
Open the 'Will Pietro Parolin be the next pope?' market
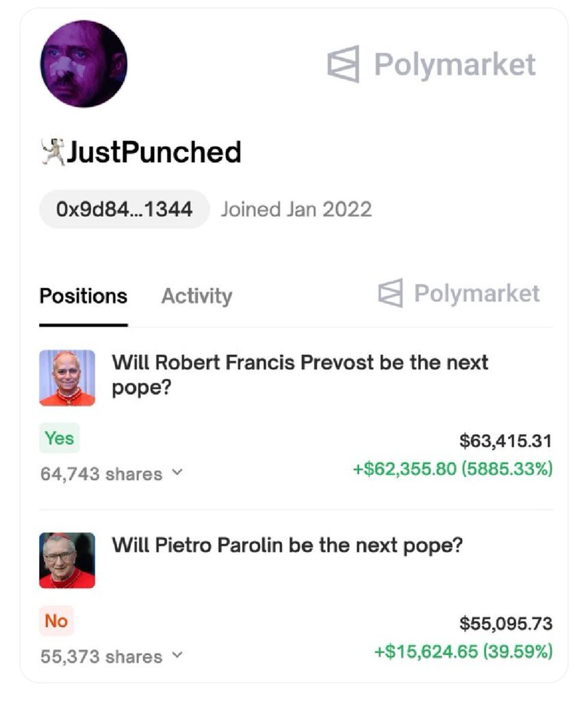(x=287, y=546)
